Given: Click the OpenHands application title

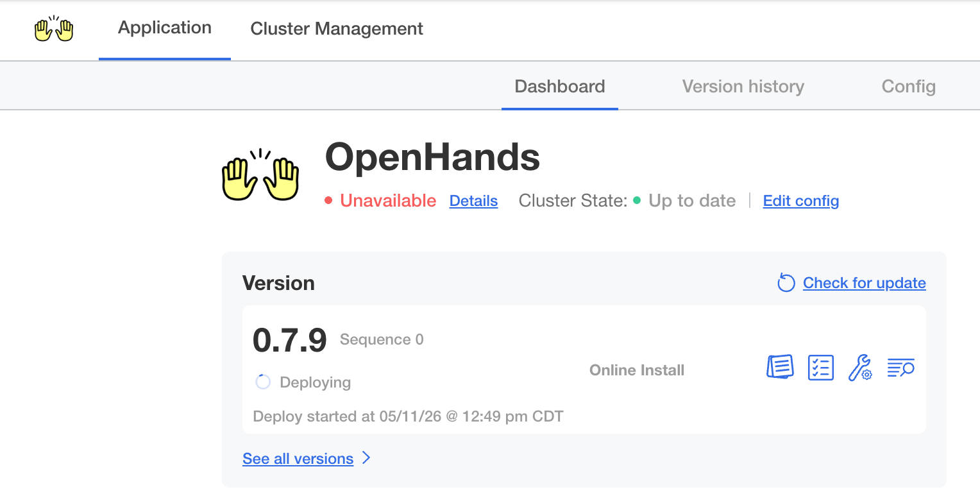Looking at the screenshot, I should pos(432,157).
